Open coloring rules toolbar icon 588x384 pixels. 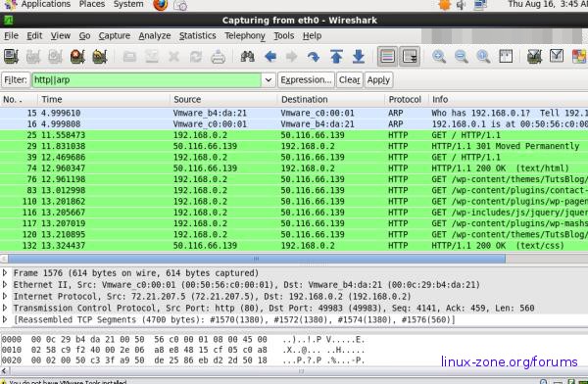click(579, 57)
